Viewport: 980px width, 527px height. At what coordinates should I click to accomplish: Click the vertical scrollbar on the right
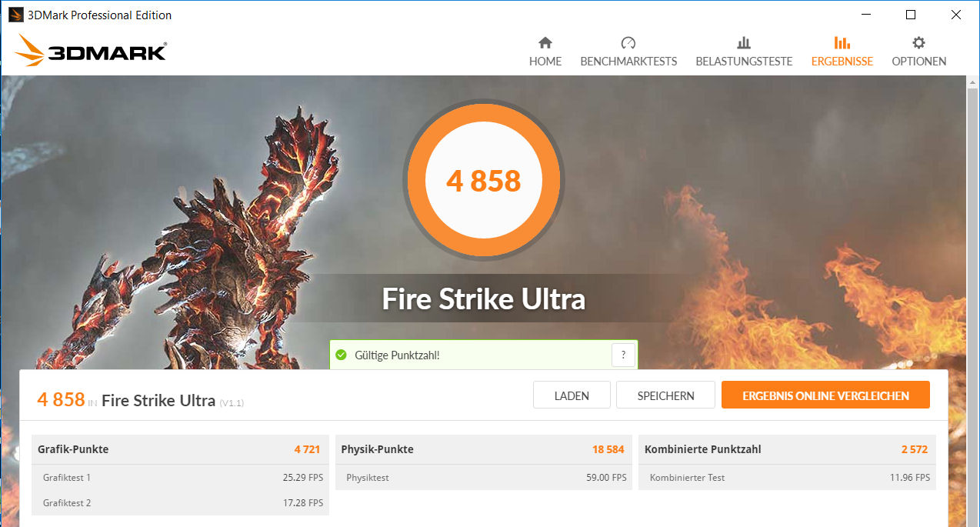click(x=972, y=300)
